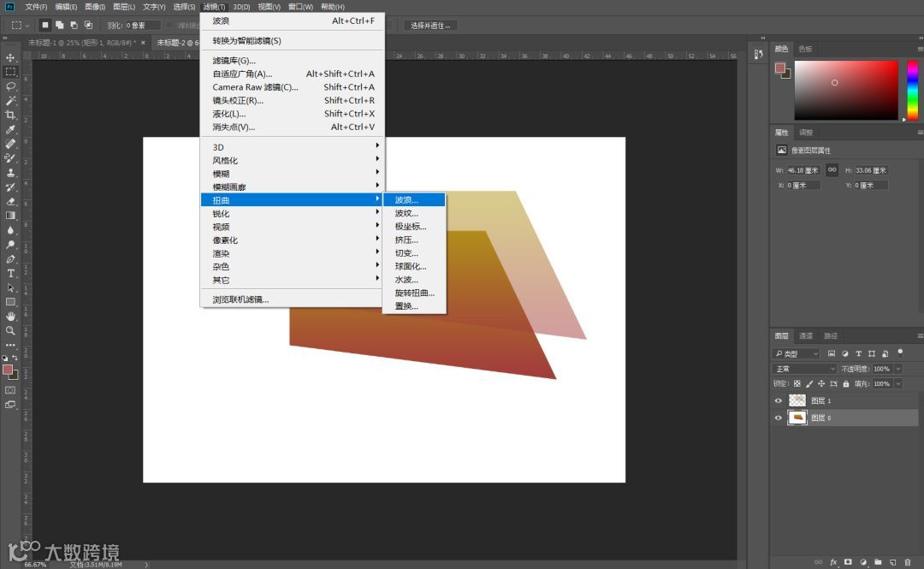Click the create new layer icon

pos(893,562)
